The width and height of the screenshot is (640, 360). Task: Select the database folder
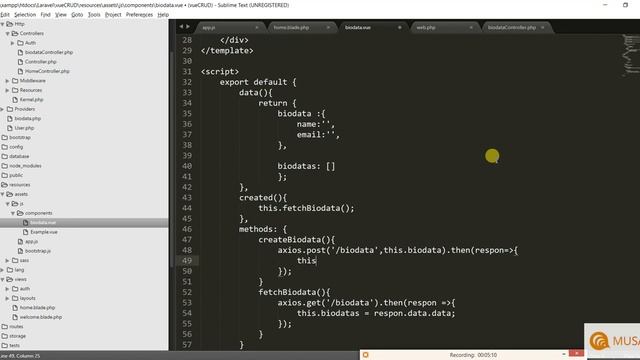[19, 156]
